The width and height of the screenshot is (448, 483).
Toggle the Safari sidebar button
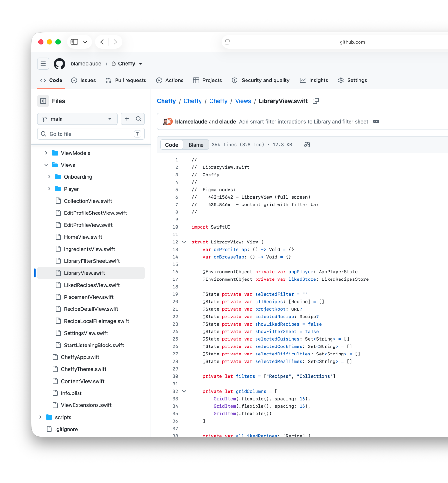pyautogui.click(x=74, y=42)
